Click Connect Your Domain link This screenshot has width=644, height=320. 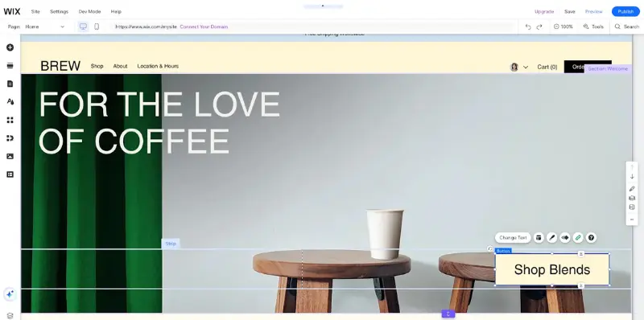(204, 27)
